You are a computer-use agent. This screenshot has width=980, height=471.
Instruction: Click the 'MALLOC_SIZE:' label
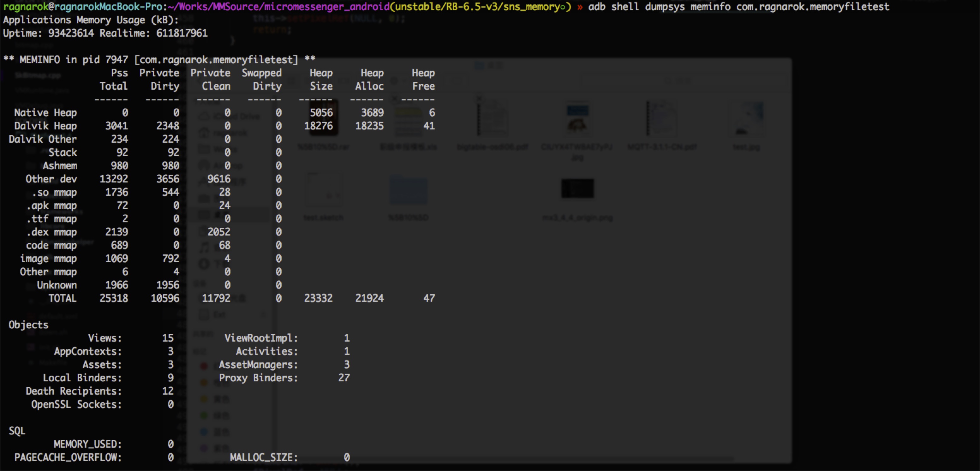[x=264, y=458]
